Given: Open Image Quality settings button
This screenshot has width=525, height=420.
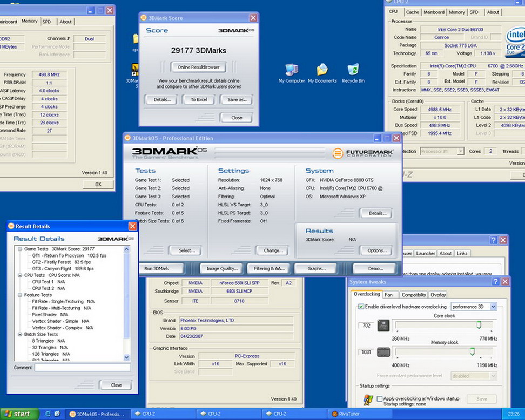Looking at the screenshot, I should point(221,268).
